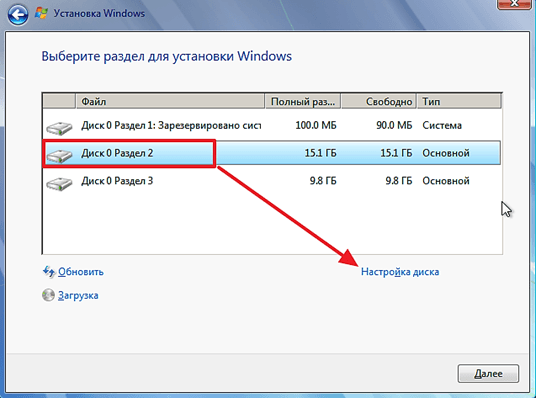Click the Windows flag logo in title
536x398 pixels.
[x=42, y=13]
